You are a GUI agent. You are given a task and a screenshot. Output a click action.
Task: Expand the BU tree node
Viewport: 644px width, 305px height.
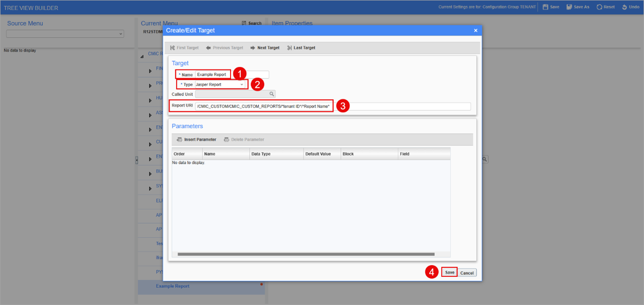150,174
